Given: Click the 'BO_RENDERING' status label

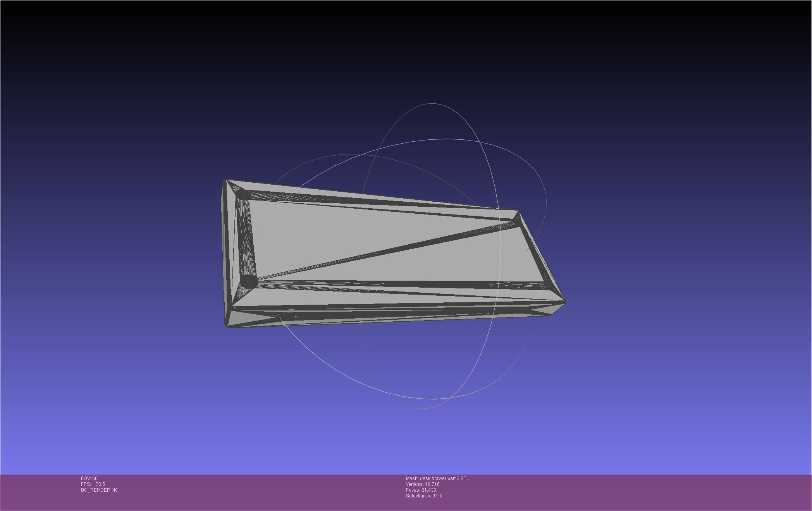Looking at the screenshot, I should [100, 490].
